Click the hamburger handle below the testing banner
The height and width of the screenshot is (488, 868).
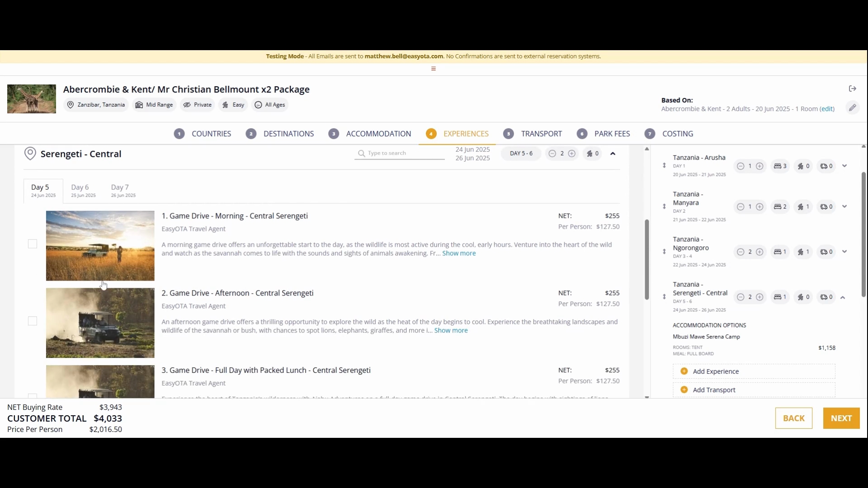click(433, 69)
